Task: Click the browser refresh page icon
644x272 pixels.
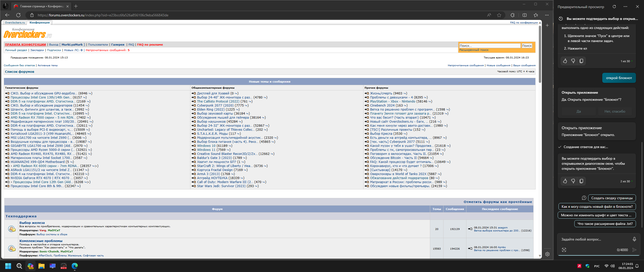Action: coord(18,15)
